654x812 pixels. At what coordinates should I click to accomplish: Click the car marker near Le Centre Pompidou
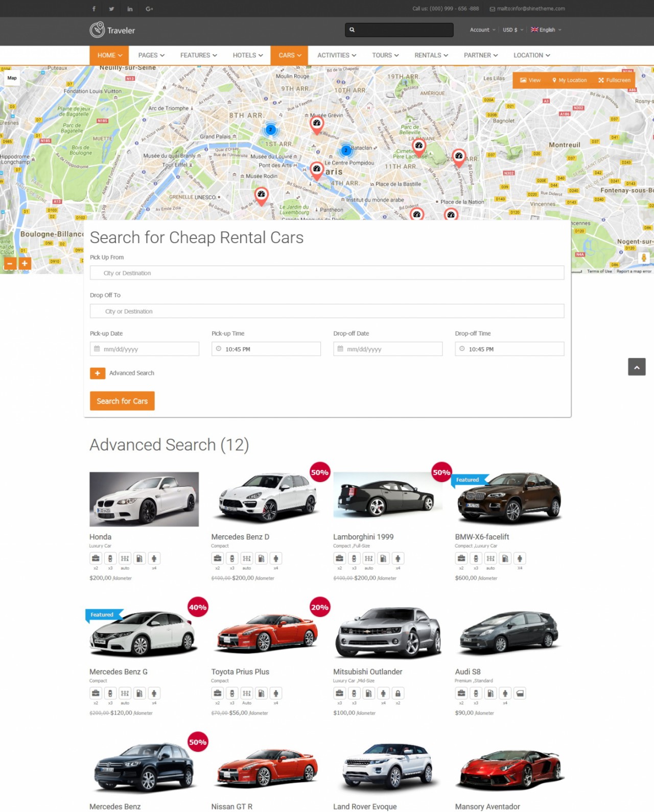point(317,170)
